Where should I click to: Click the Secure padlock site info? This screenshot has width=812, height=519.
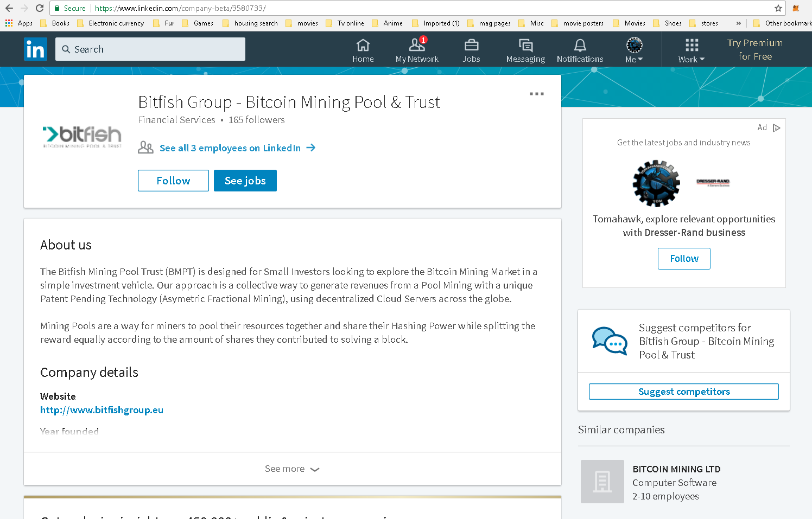pyautogui.click(x=70, y=8)
